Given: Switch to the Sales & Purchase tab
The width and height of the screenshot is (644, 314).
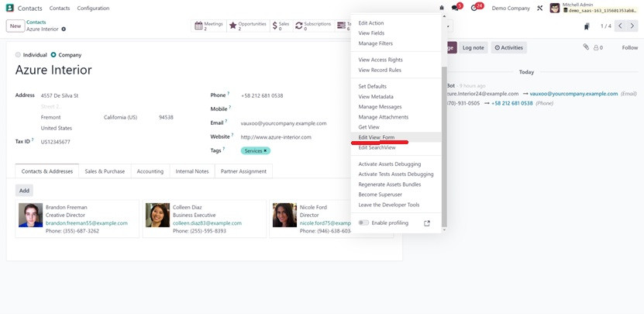Looking at the screenshot, I should coord(105,171).
